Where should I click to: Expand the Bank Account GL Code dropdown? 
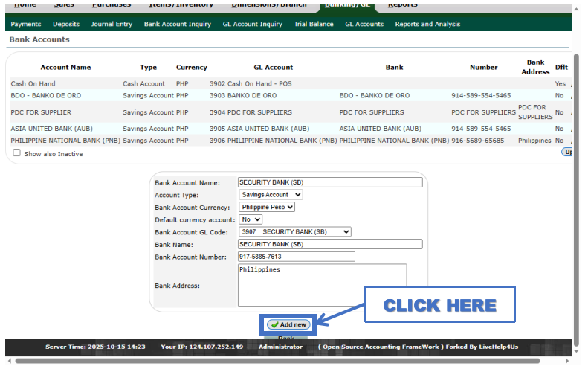(294, 231)
